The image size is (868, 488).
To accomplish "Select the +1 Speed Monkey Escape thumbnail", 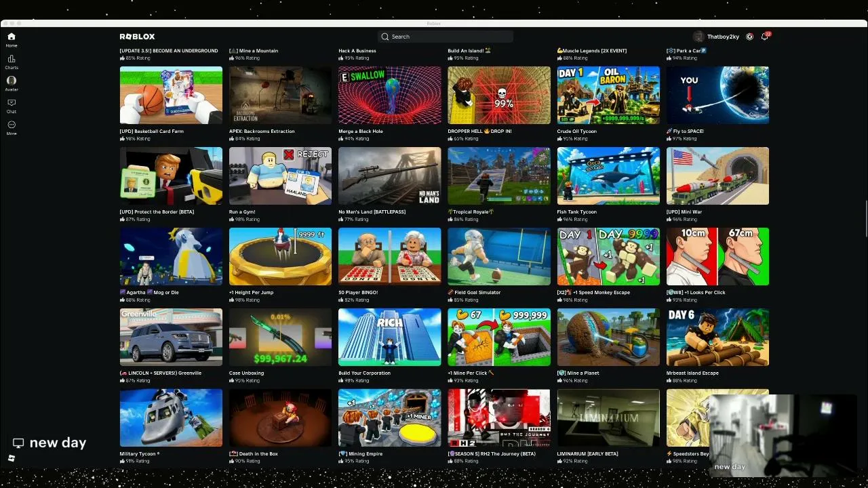I will tap(608, 256).
